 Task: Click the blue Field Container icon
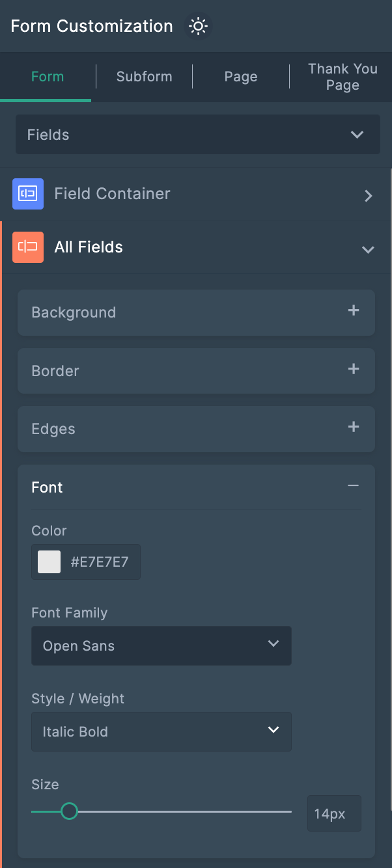click(28, 194)
